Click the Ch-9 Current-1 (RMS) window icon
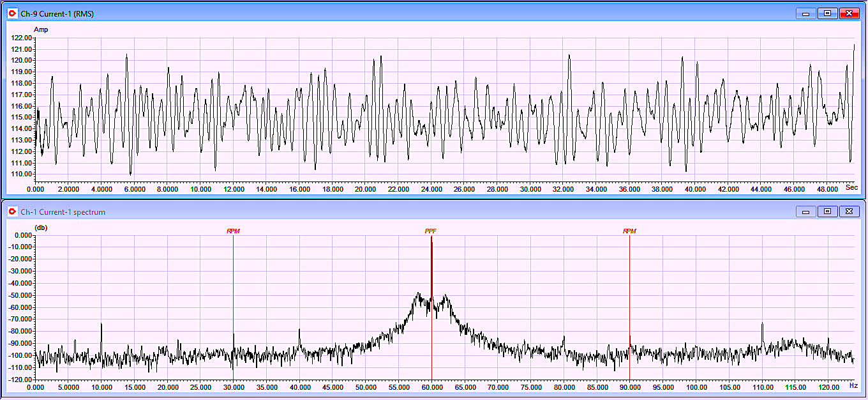 click(12, 13)
